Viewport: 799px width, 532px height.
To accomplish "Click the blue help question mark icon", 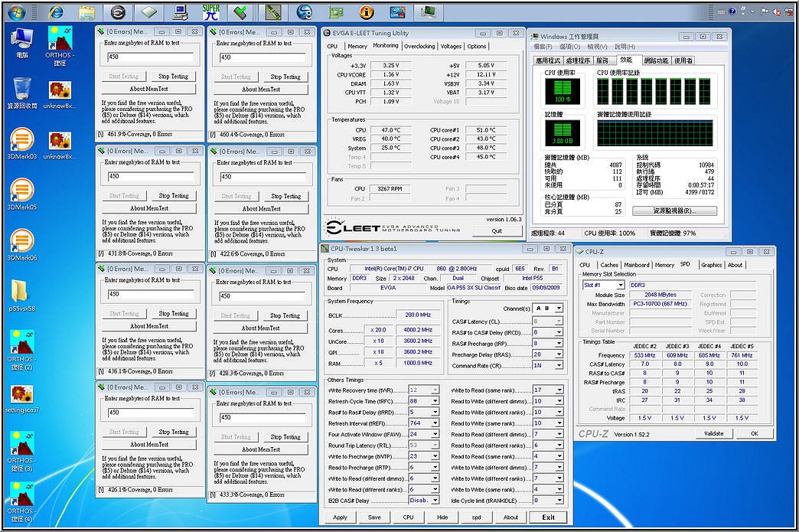I will click(x=732, y=11).
